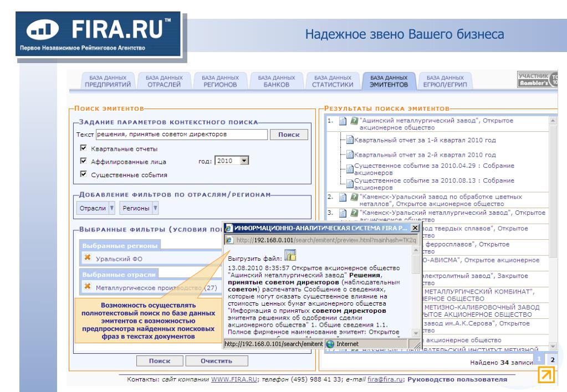The width and height of the screenshot is (567, 392).
Task: Open document icon for event 2010.04.29
Action: pos(350,169)
